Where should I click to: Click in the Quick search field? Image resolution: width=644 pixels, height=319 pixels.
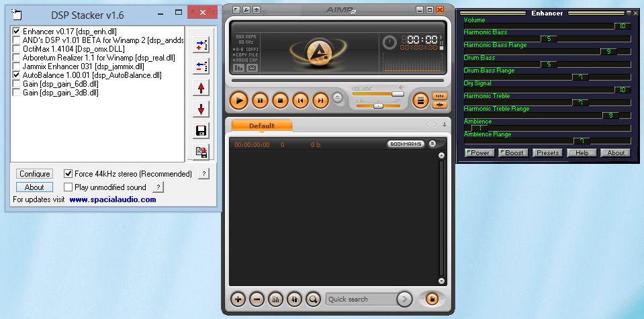tap(361, 300)
